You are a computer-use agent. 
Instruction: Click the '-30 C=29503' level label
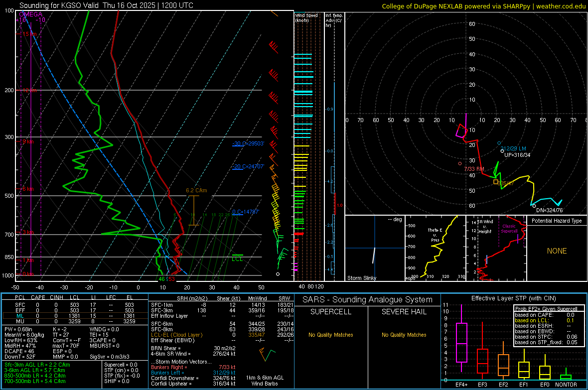click(248, 143)
